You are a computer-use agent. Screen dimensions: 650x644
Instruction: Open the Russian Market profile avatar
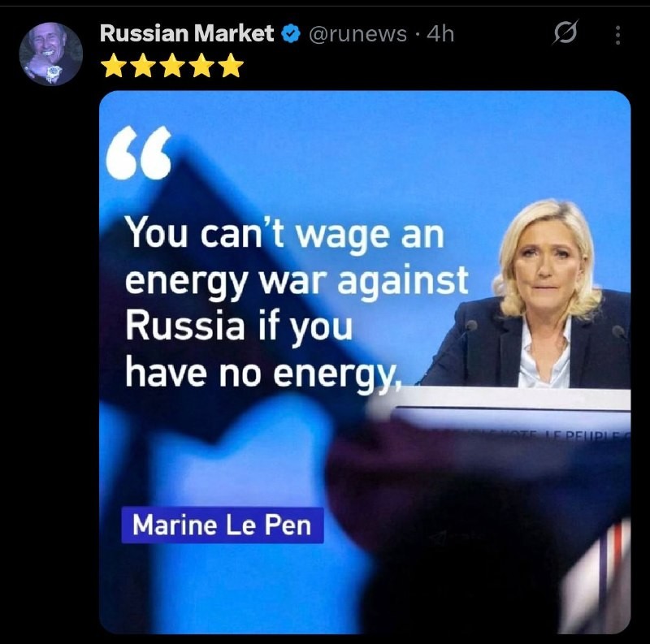pyautogui.click(x=51, y=54)
